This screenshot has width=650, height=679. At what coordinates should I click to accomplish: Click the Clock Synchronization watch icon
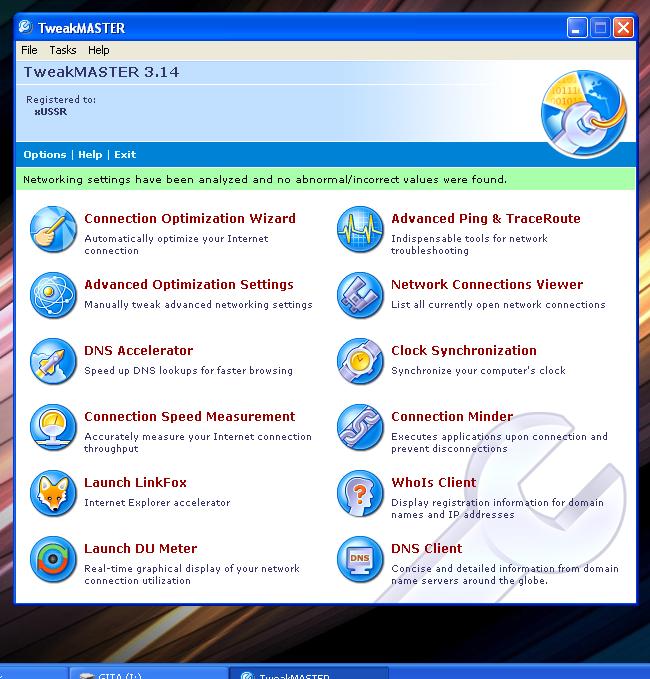click(x=360, y=361)
